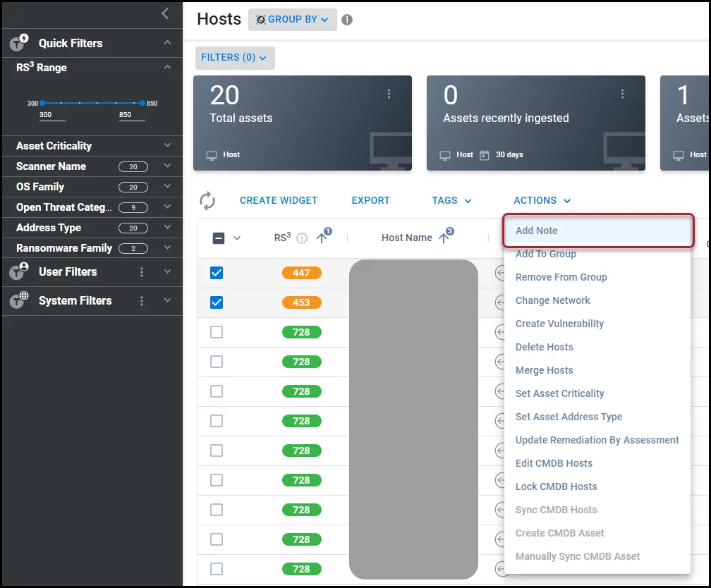This screenshot has width=711, height=588.
Task: Collapse the Quick Filters section
Action: pyautogui.click(x=167, y=42)
